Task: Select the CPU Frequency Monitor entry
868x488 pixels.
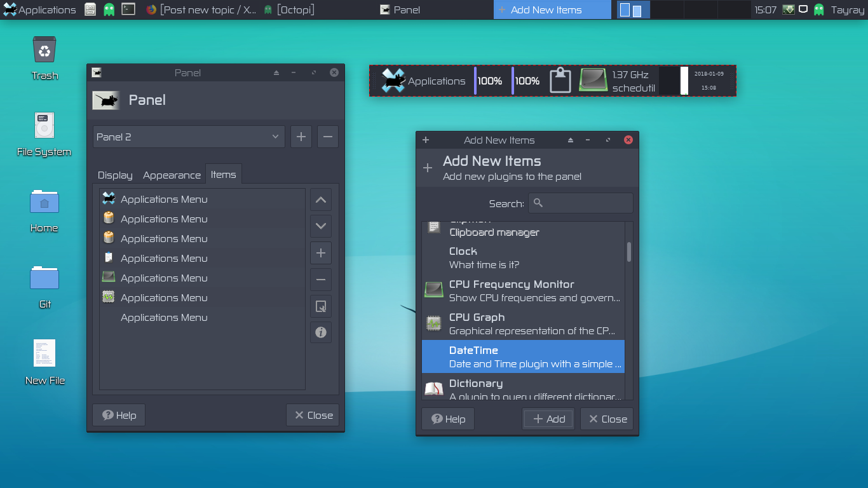Action: 524,291
